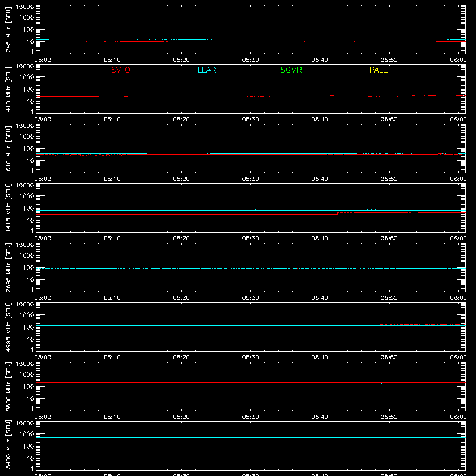Image resolution: width=476 pixels, height=476 pixels.
Task: Click the red SVTO legend label
Action: (121, 70)
